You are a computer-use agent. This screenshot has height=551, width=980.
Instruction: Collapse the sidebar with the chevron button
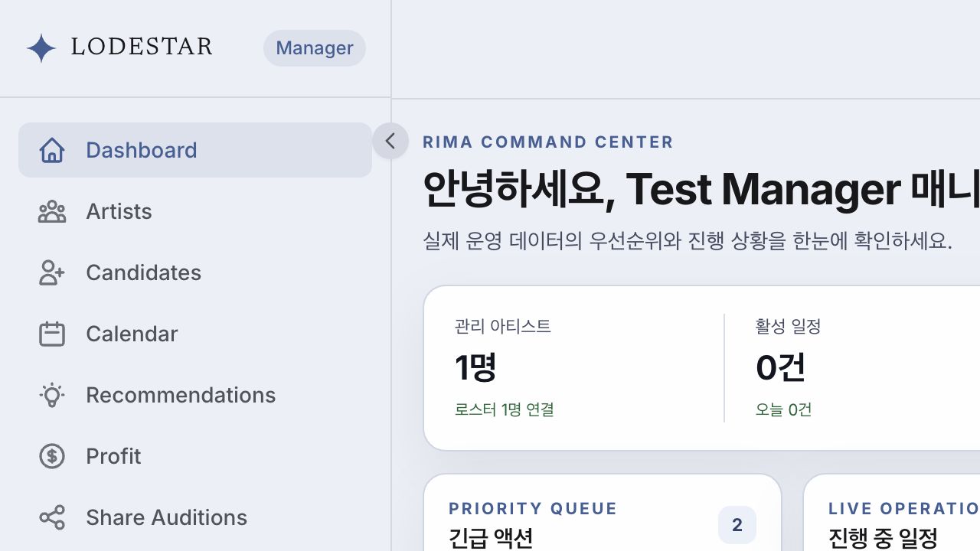pyautogui.click(x=390, y=141)
